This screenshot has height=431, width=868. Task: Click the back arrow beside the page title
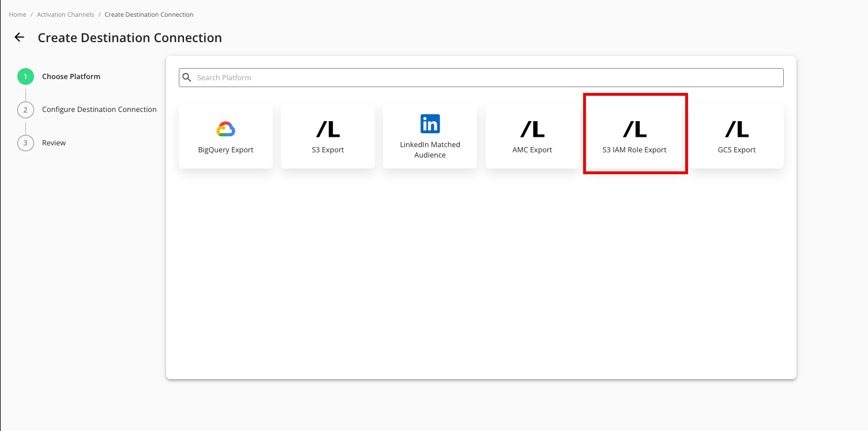(x=20, y=38)
